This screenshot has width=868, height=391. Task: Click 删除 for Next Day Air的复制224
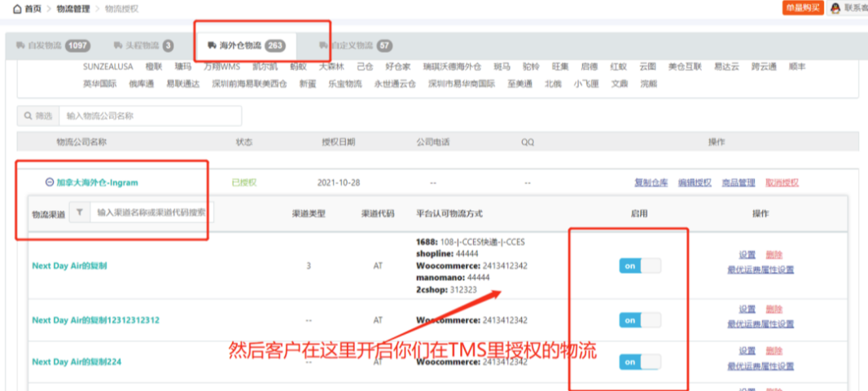pyautogui.click(x=774, y=351)
